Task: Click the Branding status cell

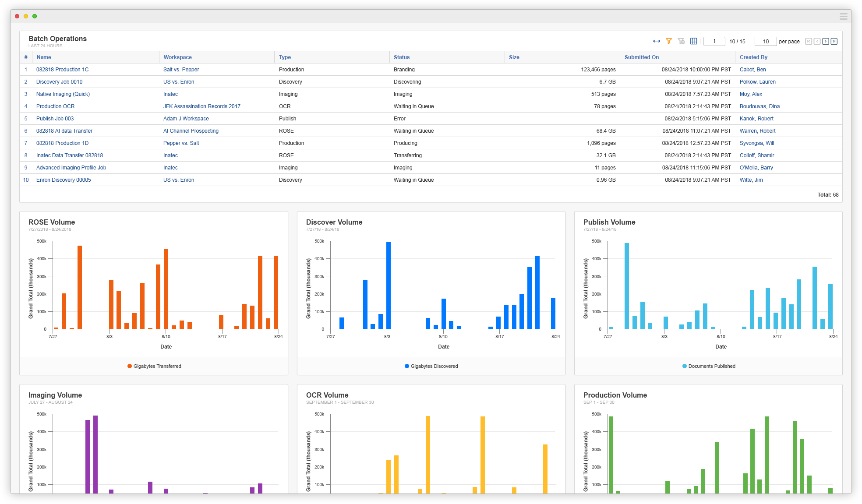Action: pyautogui.click(x=404, y=70)
